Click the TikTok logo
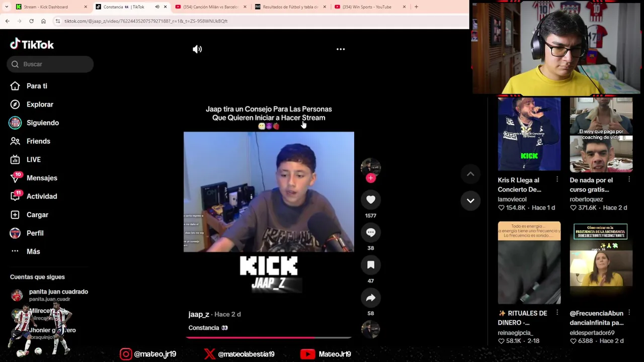 click(x=32, y=44)
